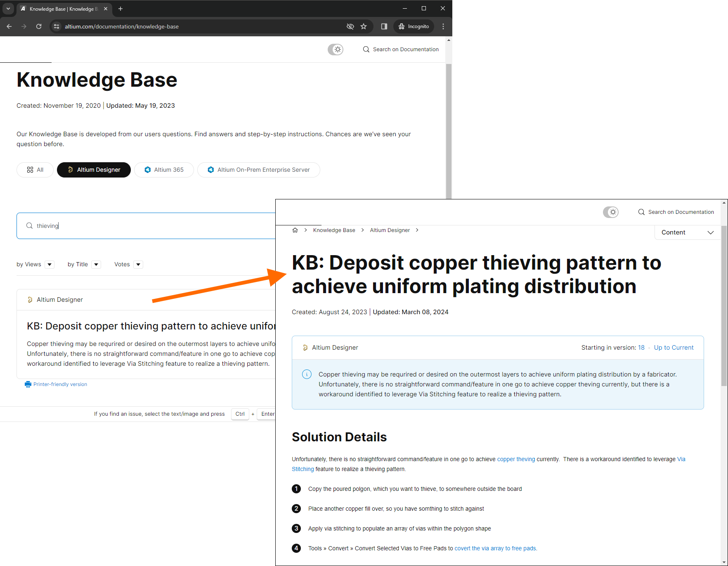This screenshot has width=728, height=566.
Task: Click the browser back arrow
Action: (x=9, y=26)
